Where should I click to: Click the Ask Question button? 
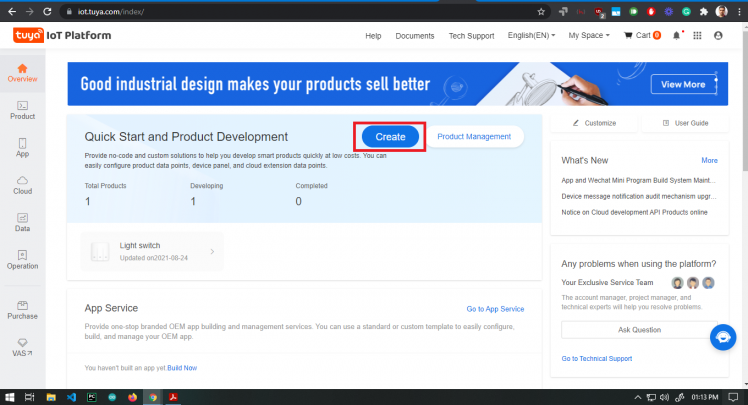639,330
